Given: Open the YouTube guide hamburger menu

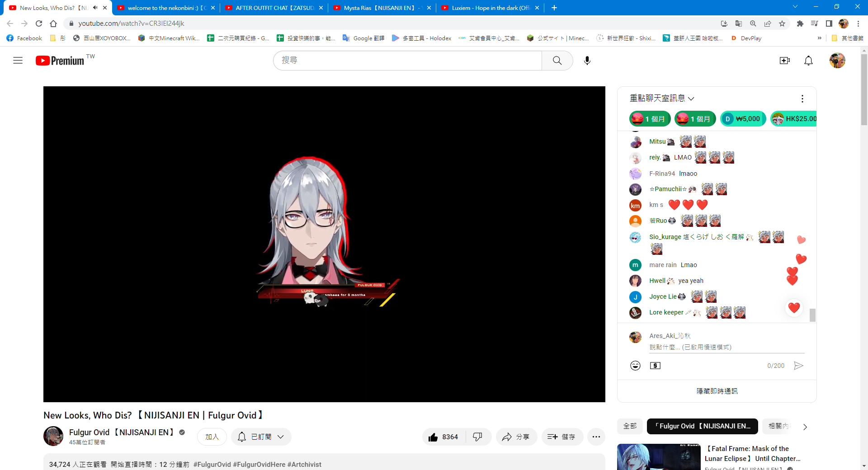Looking at the screenshot, I should pyautogui.click(x=18, y=61).
